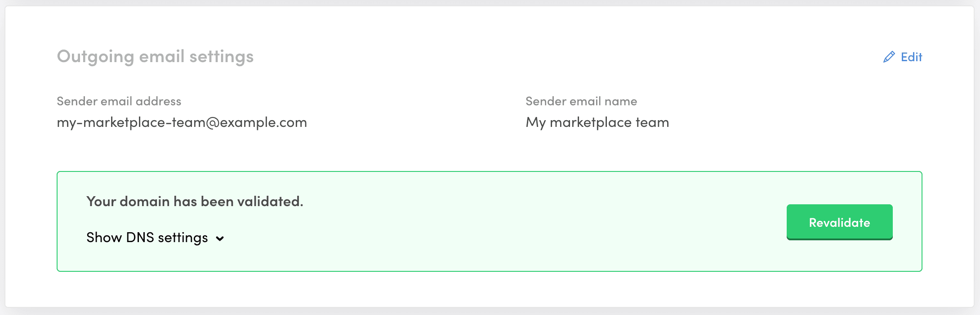Tap the blue pencil edit icon
The height and width of the screenshot is (315, 980).
[x=889, y=57]
